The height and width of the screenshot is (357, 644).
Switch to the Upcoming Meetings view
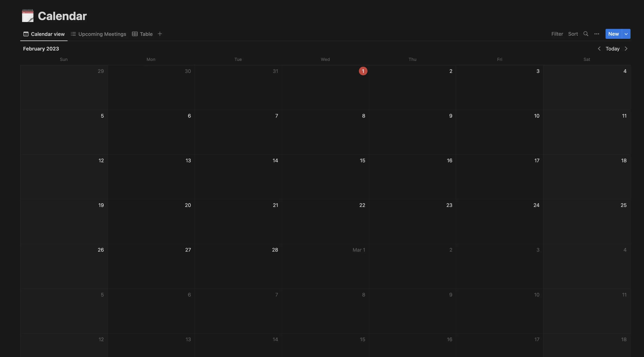click(x=102, y=34)
